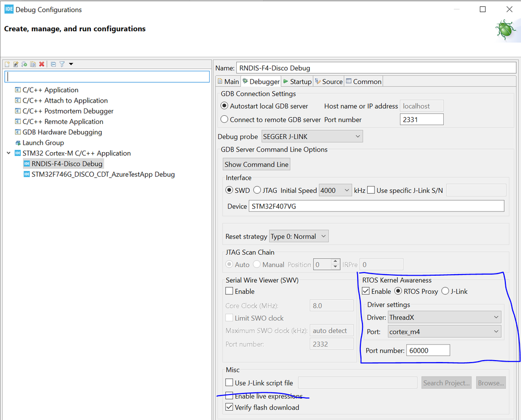The height and width of the screenshot is (420, 521).
Task: Decrease the JTAG Position value
Action: pyautogui.click(x=335, y=267)
